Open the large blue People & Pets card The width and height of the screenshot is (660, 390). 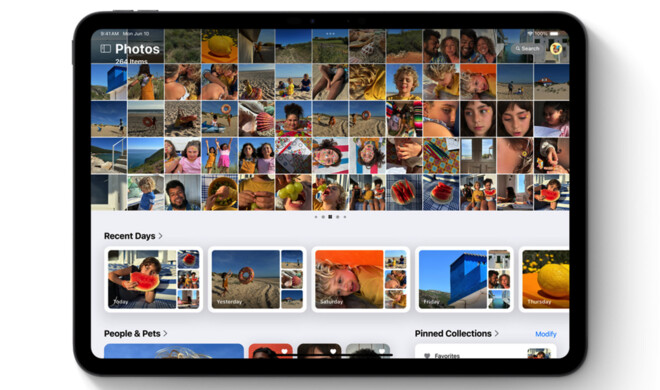(x=174, y=351)
